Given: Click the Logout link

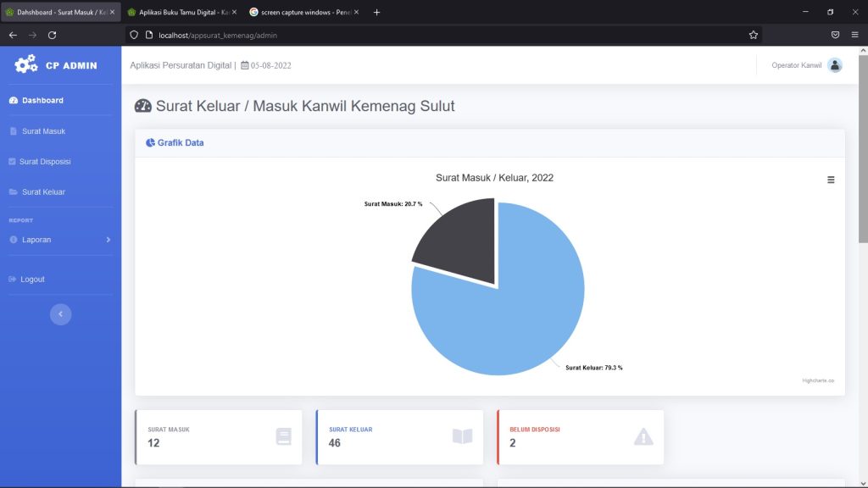Looking at the screenshot, I should [32, 280].
